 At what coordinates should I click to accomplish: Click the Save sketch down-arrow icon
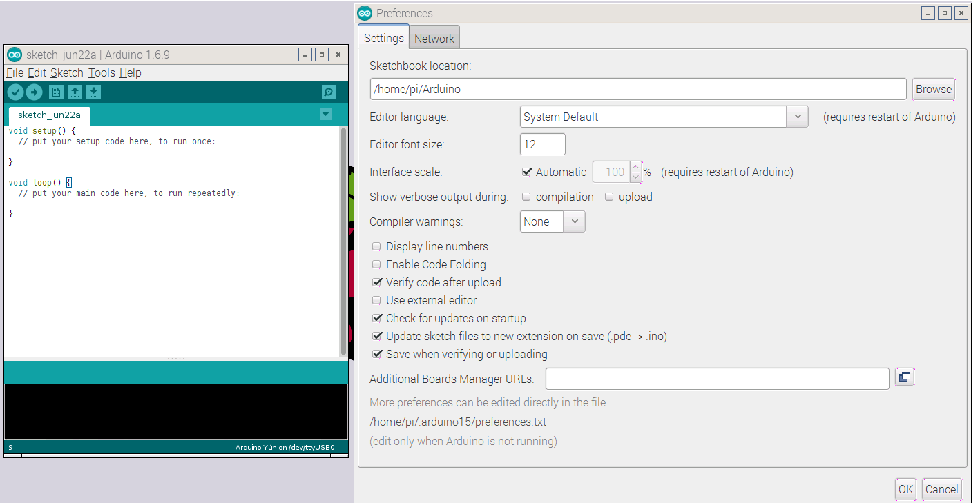pos(93,92)
